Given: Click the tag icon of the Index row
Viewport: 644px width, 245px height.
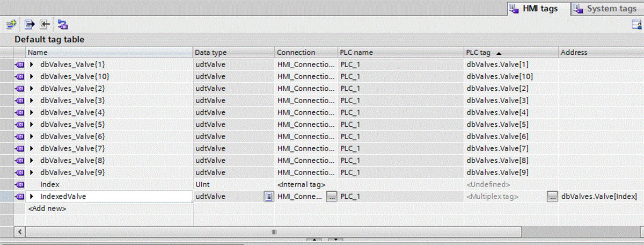Looking at the screenshot, I should click(x=20, y=184).
